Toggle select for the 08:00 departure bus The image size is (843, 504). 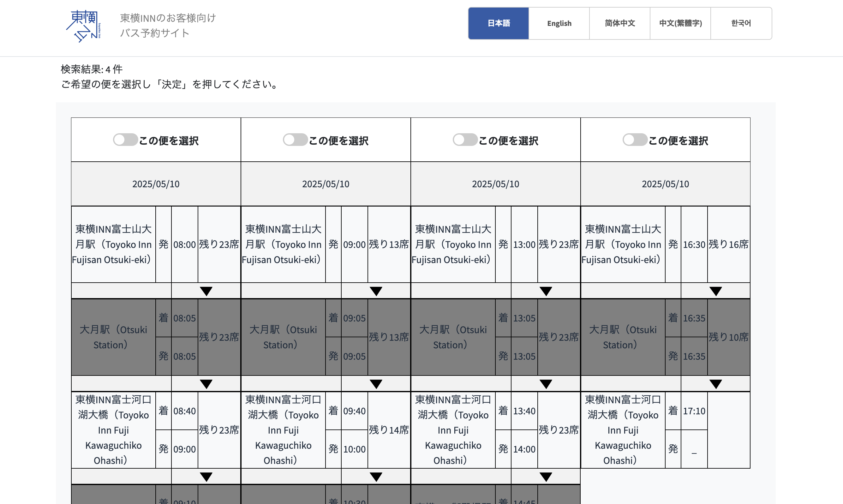(x=125, y=140)
